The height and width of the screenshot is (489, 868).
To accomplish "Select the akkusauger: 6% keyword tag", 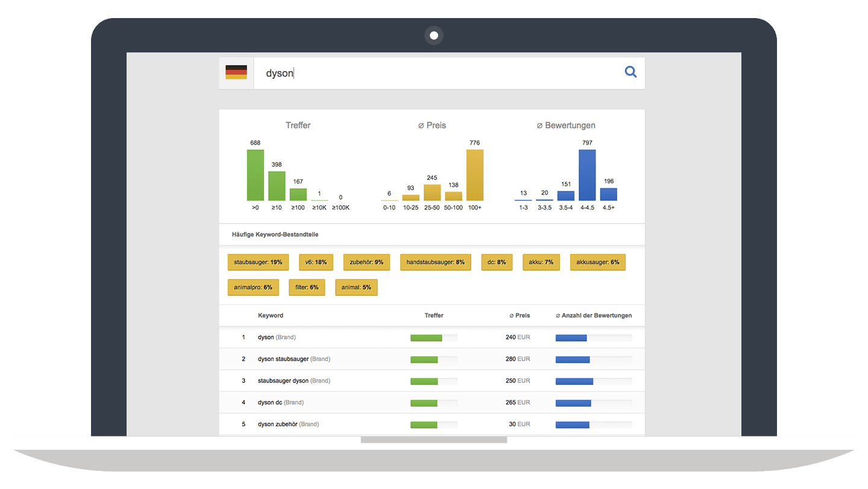I will tap(598, 263).
